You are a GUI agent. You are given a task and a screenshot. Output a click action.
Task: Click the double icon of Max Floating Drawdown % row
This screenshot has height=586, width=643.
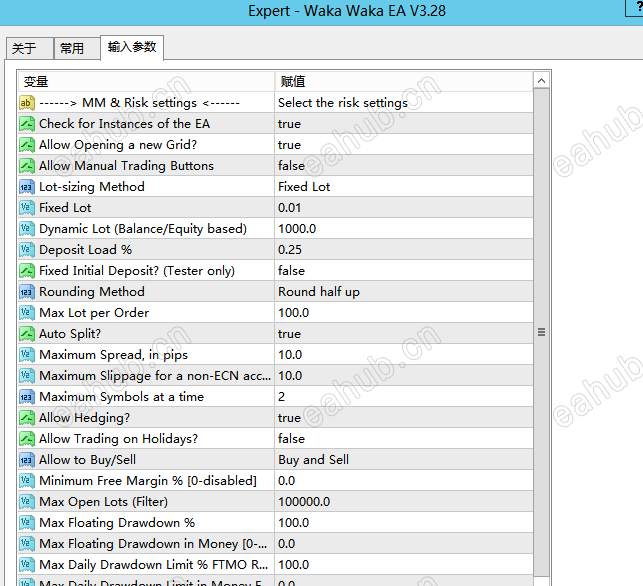(x=27, y=523)
